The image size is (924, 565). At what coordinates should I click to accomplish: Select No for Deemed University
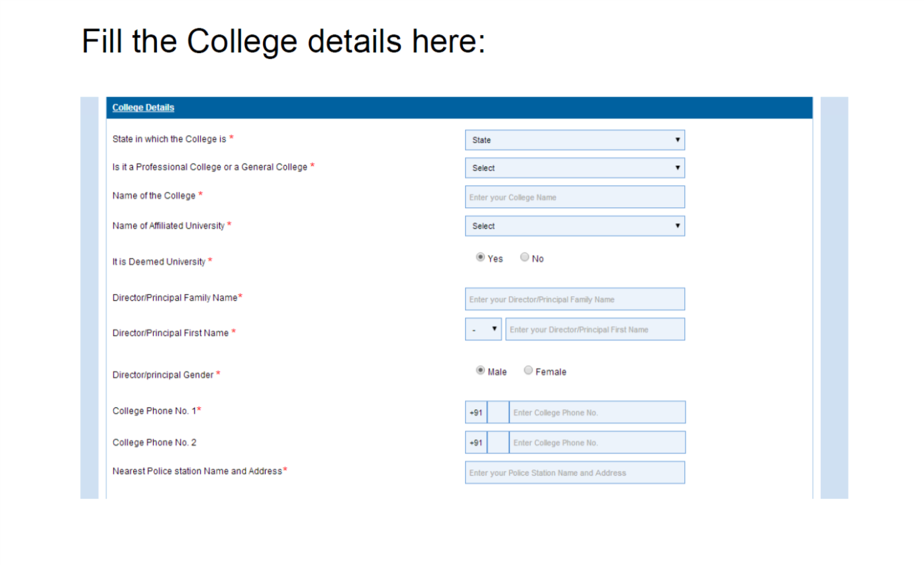[x=525, y=258]
